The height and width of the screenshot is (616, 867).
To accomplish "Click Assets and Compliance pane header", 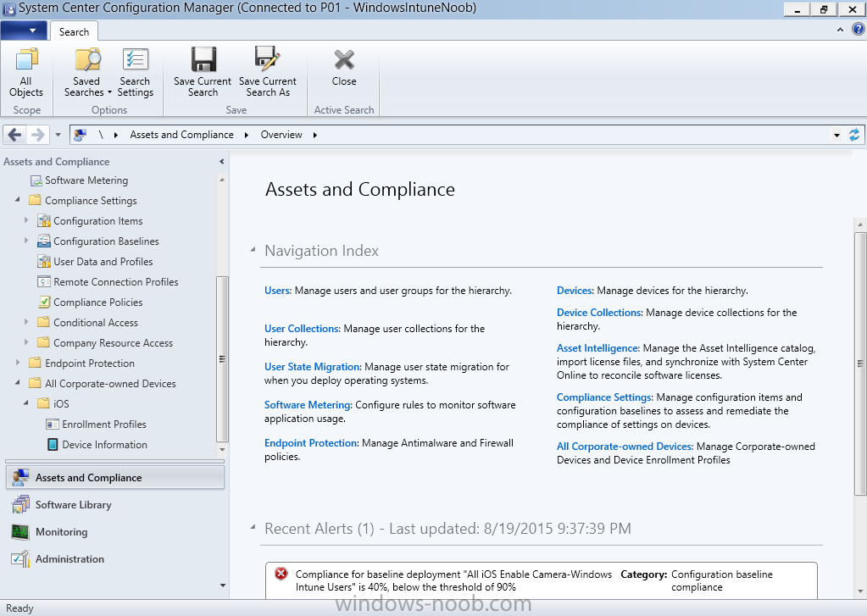I will click(57, 162).
